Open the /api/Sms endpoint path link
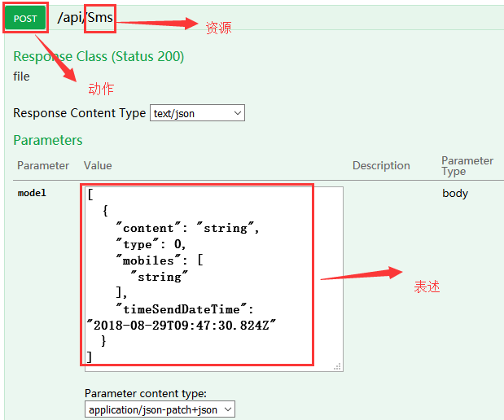The height and width of the screenshot is (420, 504). [85, 18]
